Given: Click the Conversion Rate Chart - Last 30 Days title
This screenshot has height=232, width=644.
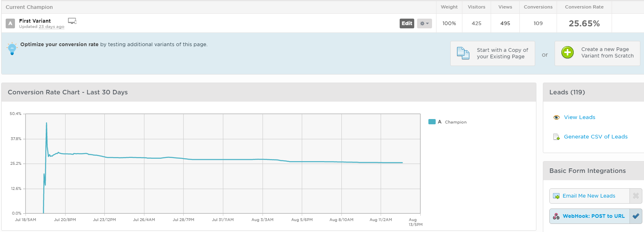Looking at the screenshot, I should point(68,92).
